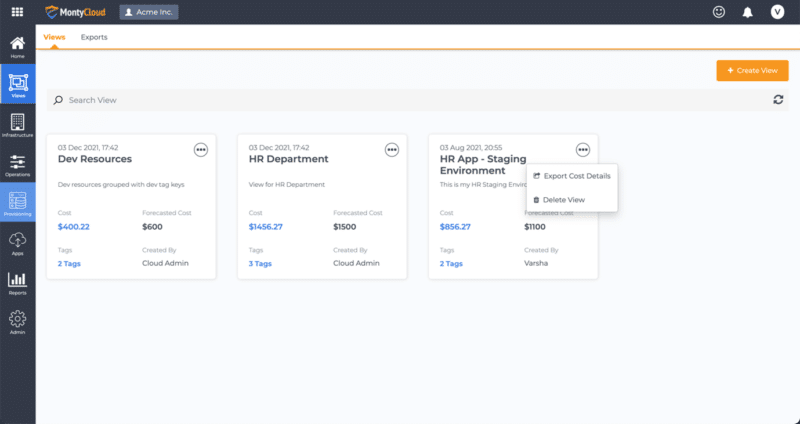Open the Apps cloud icon
This screenshot has height=424, width=800.
pos(17,243)
